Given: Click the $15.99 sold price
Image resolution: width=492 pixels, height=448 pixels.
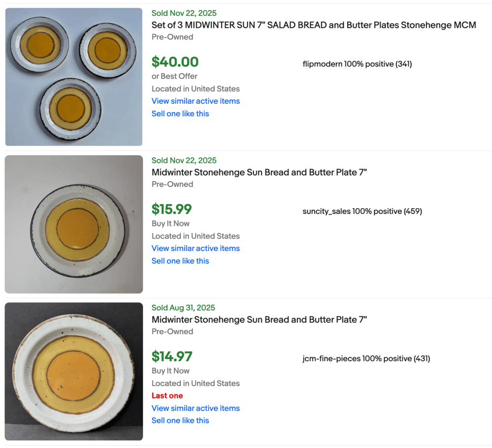Looking at the screenshot, I should pyautogui.click(x=172, y=209).
